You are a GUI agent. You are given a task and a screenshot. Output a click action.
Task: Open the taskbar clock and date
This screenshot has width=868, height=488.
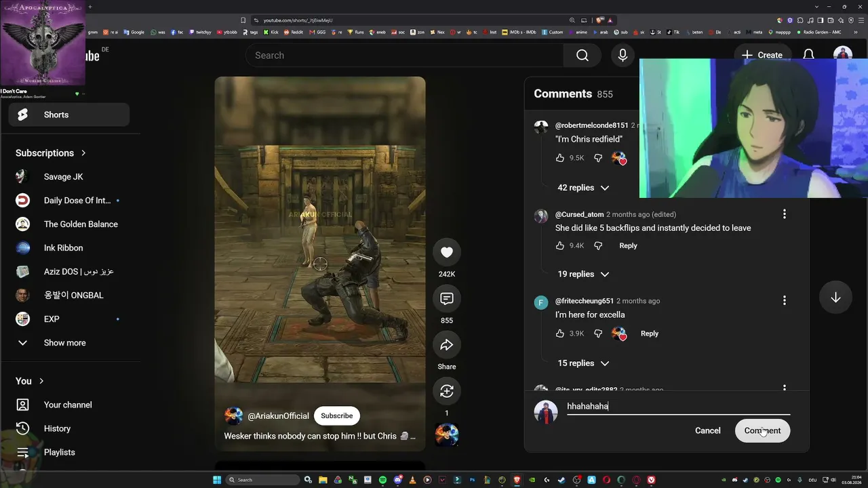(x=851, y=480)
